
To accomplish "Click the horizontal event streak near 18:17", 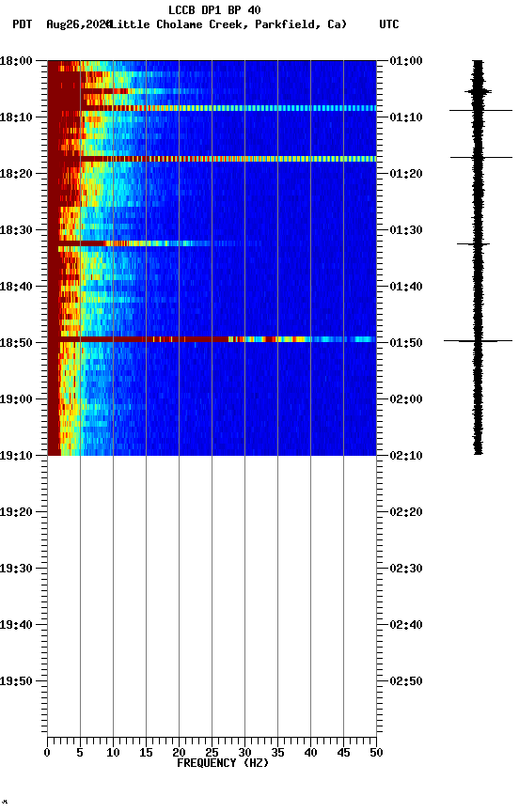I will (x=212, y=159).
